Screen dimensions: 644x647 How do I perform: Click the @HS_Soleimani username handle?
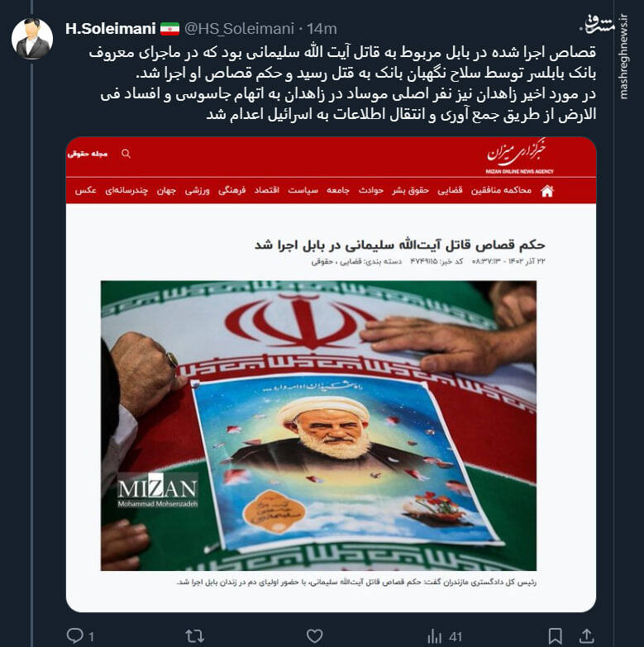239,29
